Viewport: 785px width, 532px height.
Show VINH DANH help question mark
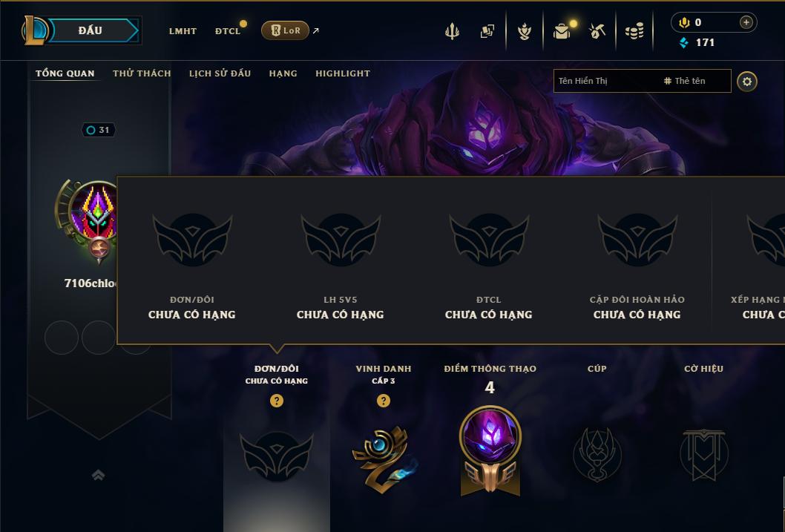click(384, 401)
